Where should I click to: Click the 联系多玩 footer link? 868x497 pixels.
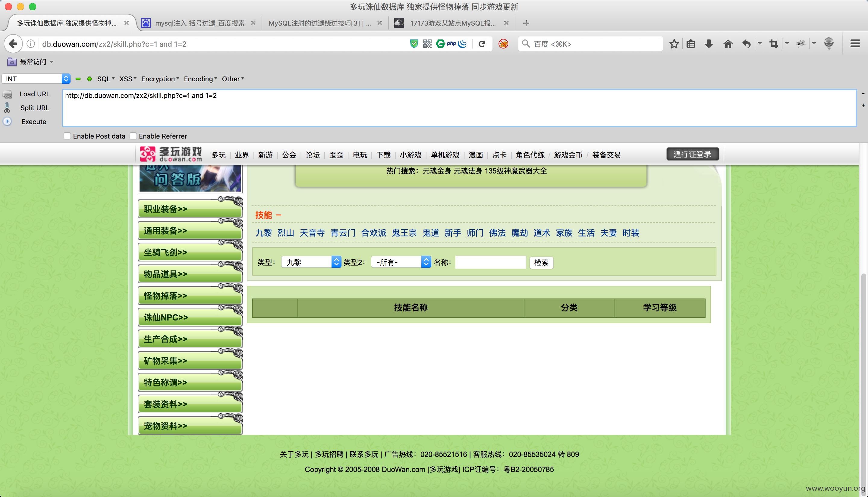click(x=364, y=454)
